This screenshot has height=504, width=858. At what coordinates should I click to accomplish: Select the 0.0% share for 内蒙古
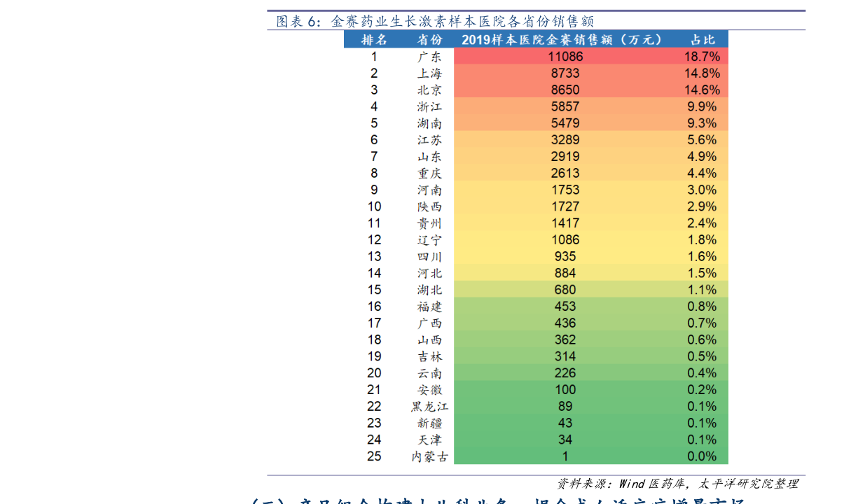tap(702, 456)
